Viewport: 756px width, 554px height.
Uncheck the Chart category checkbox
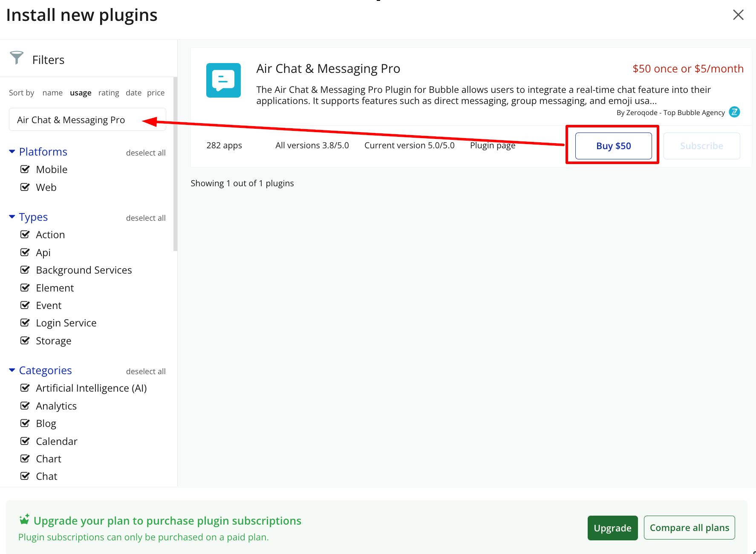[x=25, y=459]
